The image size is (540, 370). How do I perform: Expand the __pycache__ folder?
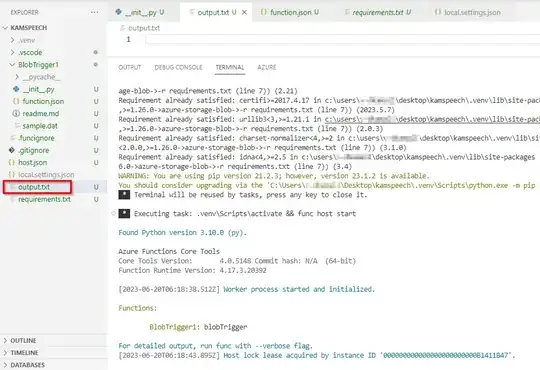(x=41, y=77)
